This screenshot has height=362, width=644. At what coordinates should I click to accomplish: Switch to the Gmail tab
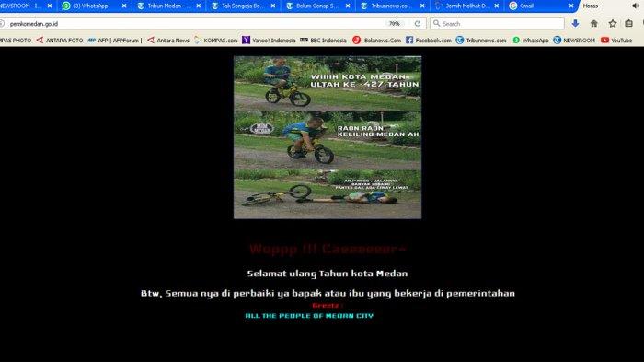point(534,6)
